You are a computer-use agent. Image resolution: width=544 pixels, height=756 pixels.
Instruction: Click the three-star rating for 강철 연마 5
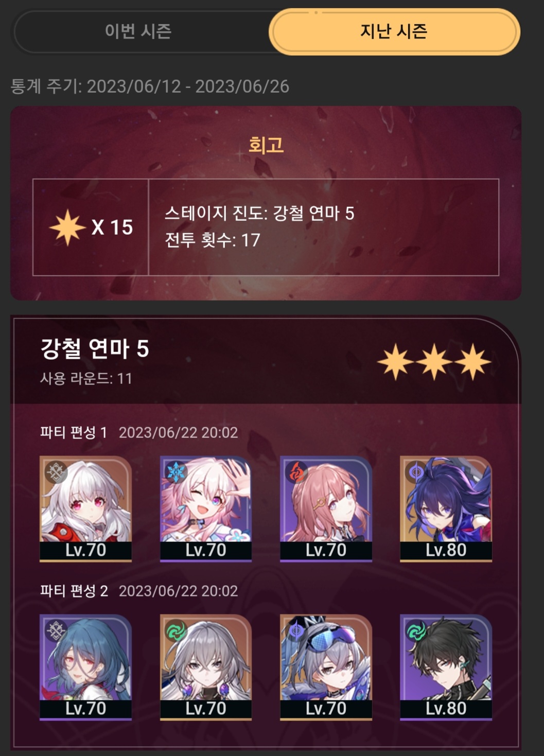tap(434, 362)
